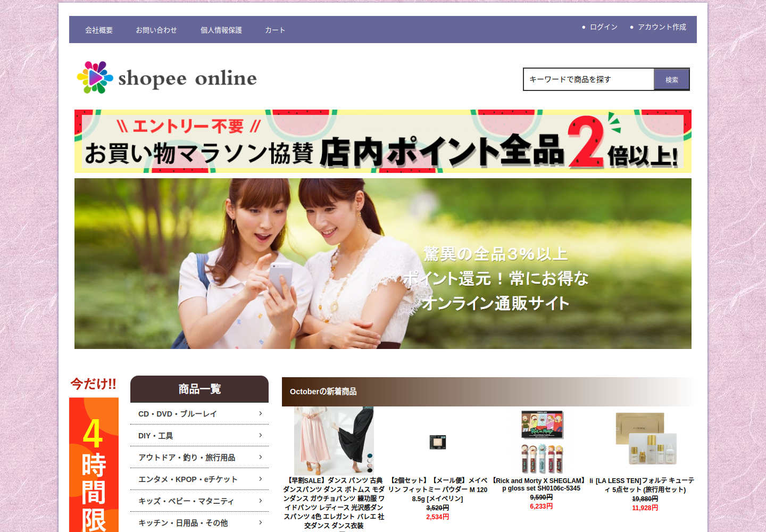Viewport: 766px width, 532px height.
Task: Open the Rick and Morty X SHEGLAM title
Action: click(x=542, y=484)
